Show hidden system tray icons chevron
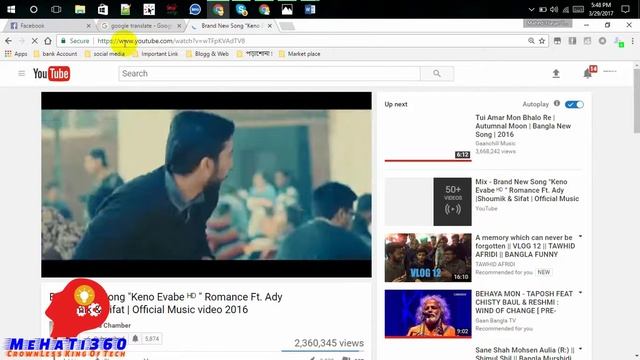Viewport: 640px width, 360px height. [531, 9]
